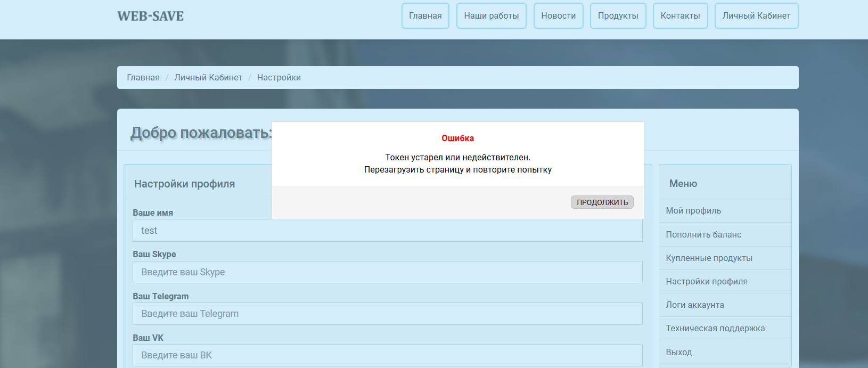
Task: Click the Ваш VK label
Action: pos(148,338)
